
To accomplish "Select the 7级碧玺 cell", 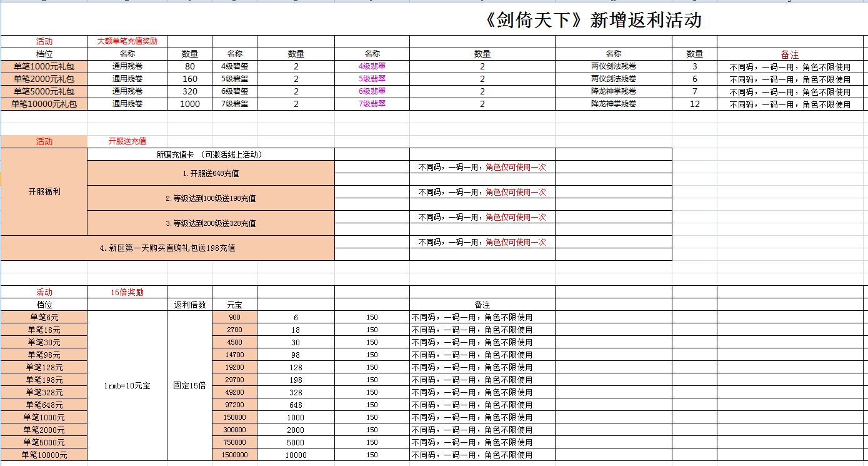I will [234, 104].
